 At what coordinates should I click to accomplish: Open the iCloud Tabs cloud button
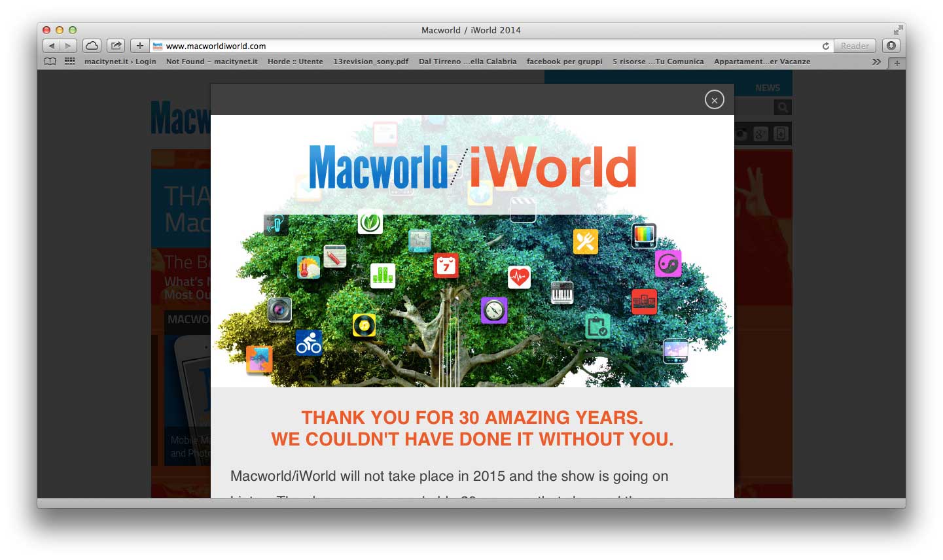[92, 46]
